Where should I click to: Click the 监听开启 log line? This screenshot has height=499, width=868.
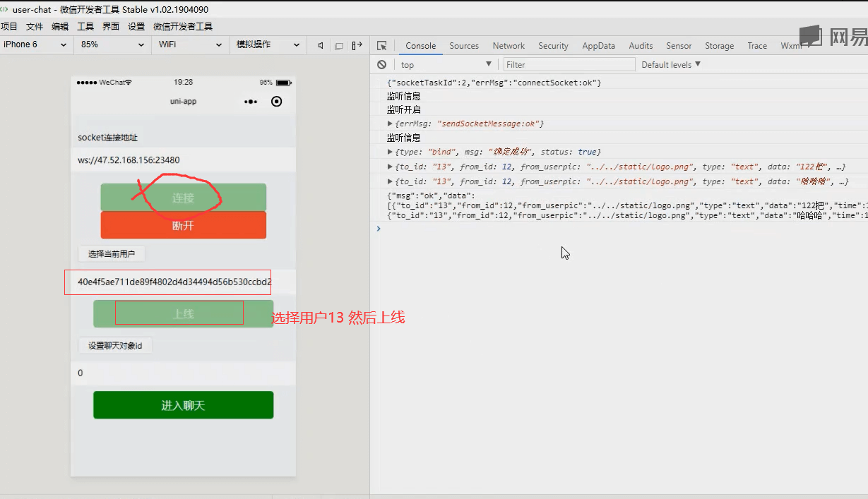(x=403, y=110)
